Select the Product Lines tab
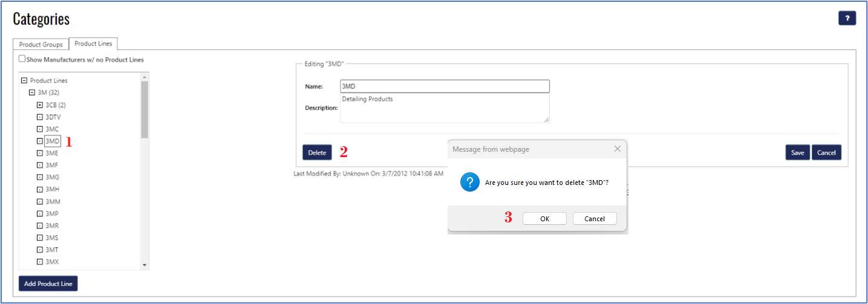868x304 pixels. coord(93,44)
